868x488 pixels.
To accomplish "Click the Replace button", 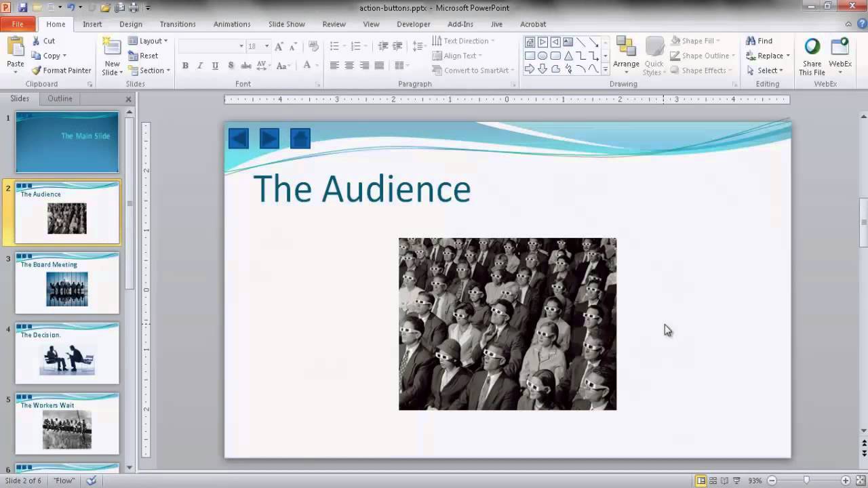I will click(768, 56).
